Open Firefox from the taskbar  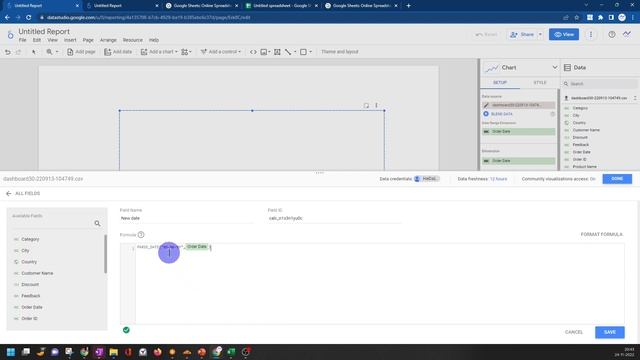[x=158, y=352]
